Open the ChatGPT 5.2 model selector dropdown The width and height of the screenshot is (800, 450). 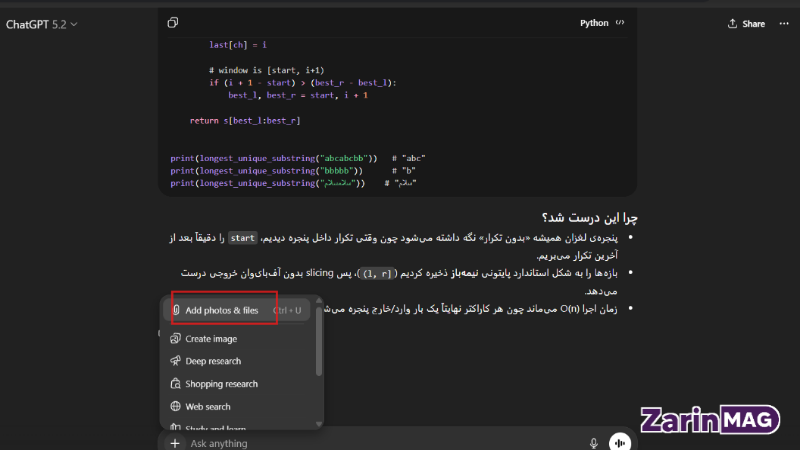41,24
